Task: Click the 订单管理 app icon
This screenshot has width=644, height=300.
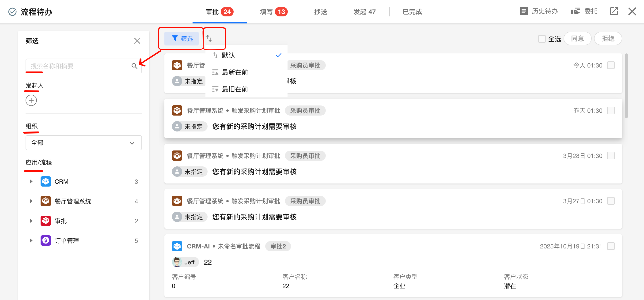Action: pos(46,240)
